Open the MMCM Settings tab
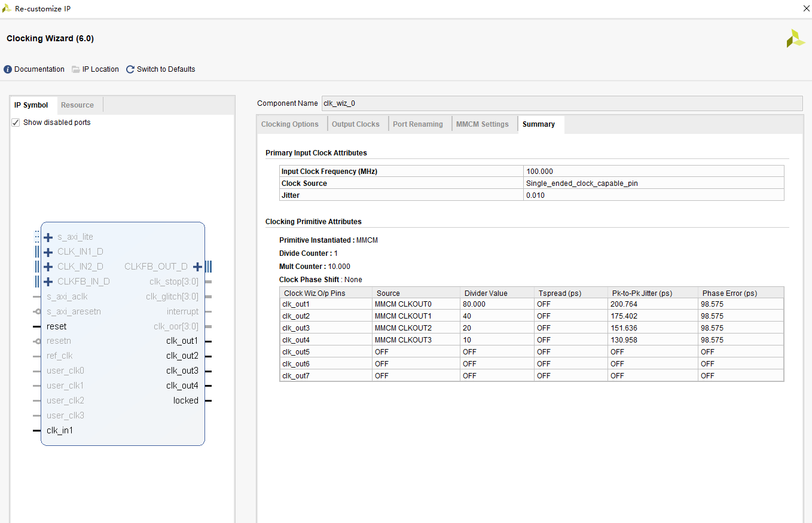The width and height of the screenshot is (812, 523). click(x=483, y=124)
